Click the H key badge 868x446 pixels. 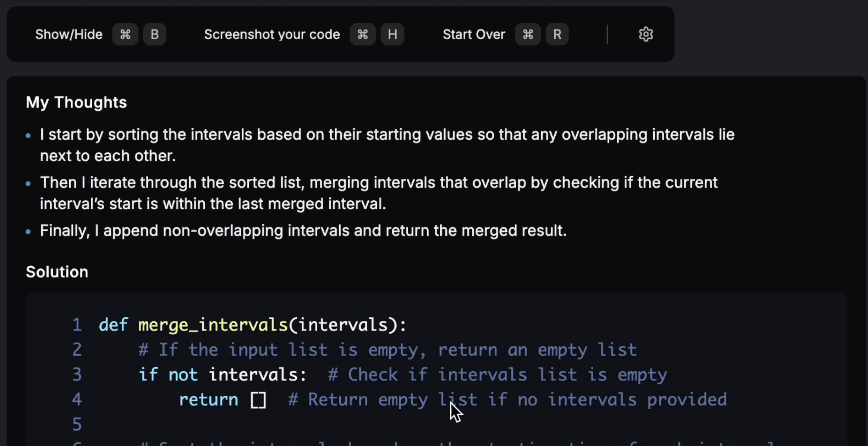pyautogui.click(x=392, y=34)
